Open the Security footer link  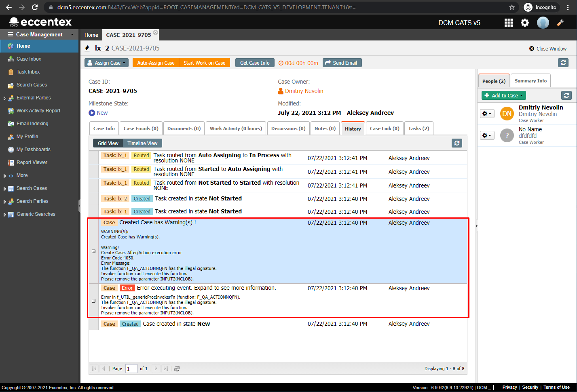(x=530, y=387)
